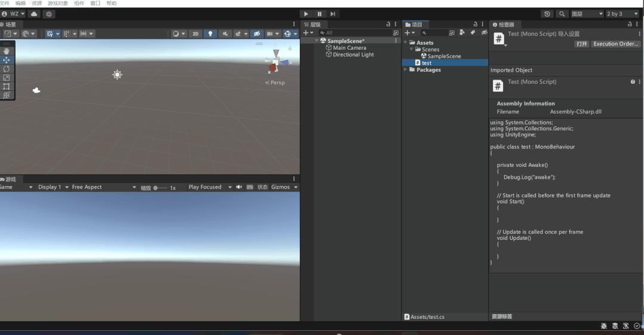Mute Game view audio
This screenshot has height=335, width=644.
[239, 187]
